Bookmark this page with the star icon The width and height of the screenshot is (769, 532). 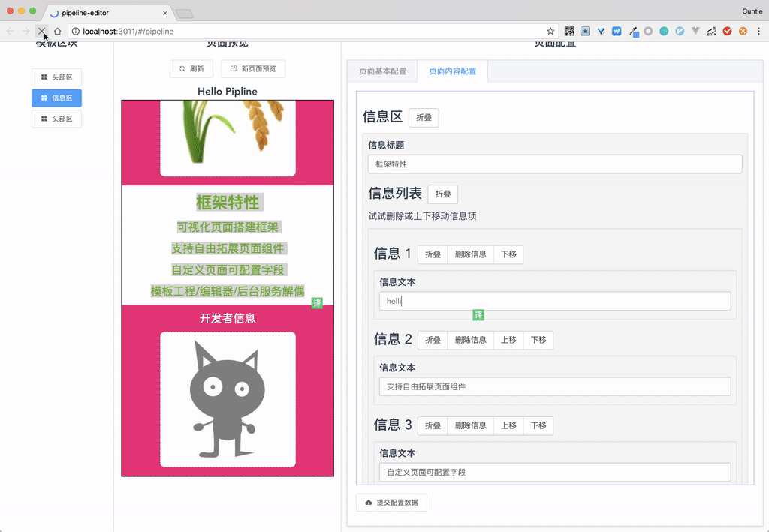[x=550, y=32]
